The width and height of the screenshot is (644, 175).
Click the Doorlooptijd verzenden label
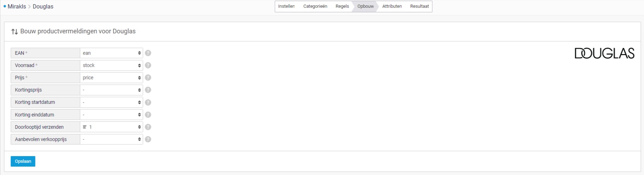[45, 127]
